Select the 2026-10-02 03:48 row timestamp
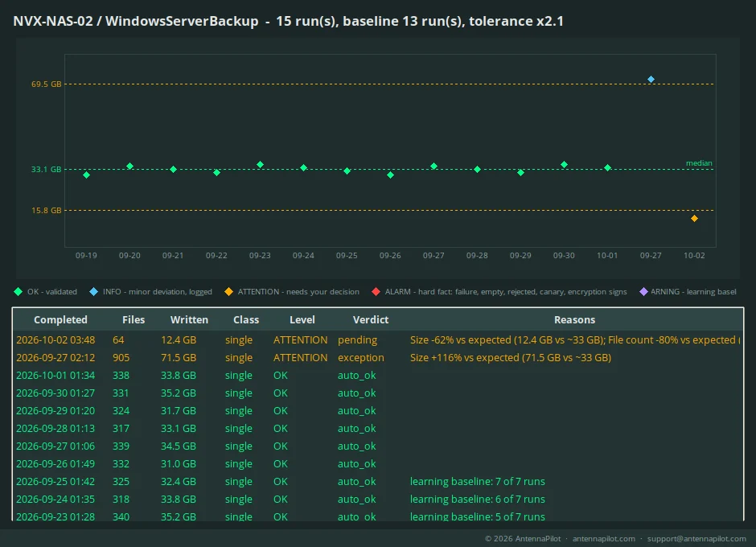This screenshot has width=756, height=547. (x=55, y=340)
